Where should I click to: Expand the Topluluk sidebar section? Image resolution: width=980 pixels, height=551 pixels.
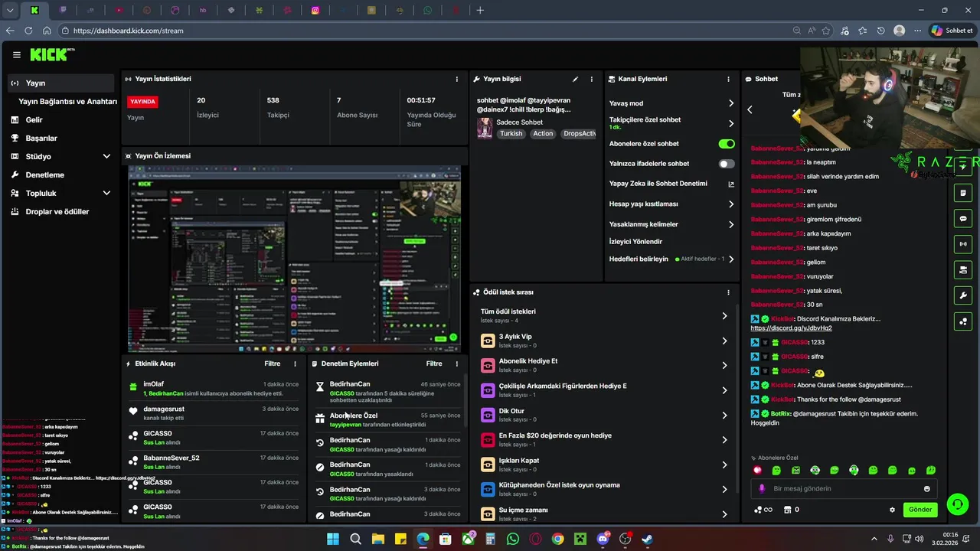[106, 193]
